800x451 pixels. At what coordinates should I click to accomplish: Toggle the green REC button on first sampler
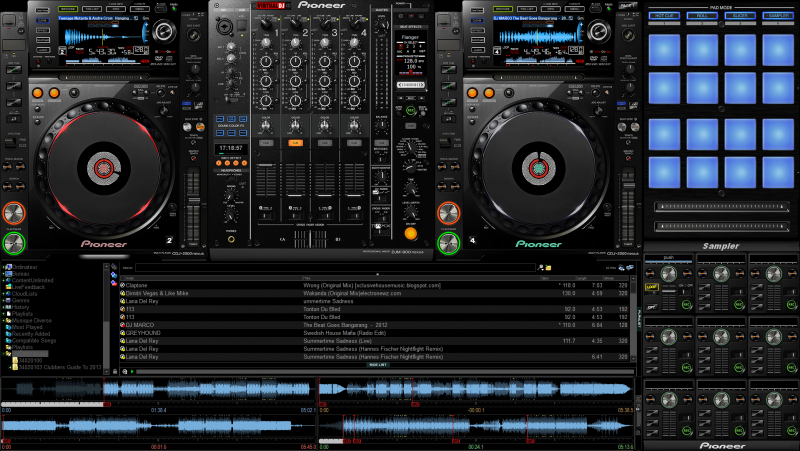686,305
